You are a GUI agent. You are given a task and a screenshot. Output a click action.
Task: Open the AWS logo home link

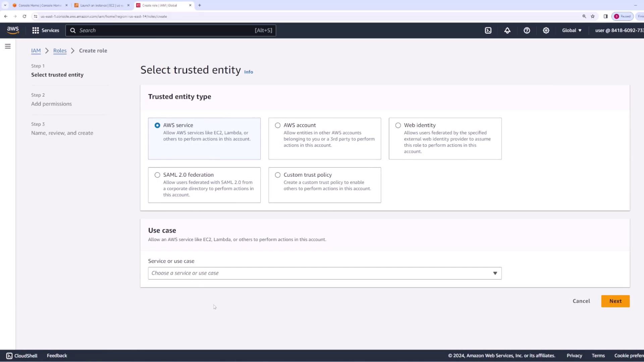point(13,30)
